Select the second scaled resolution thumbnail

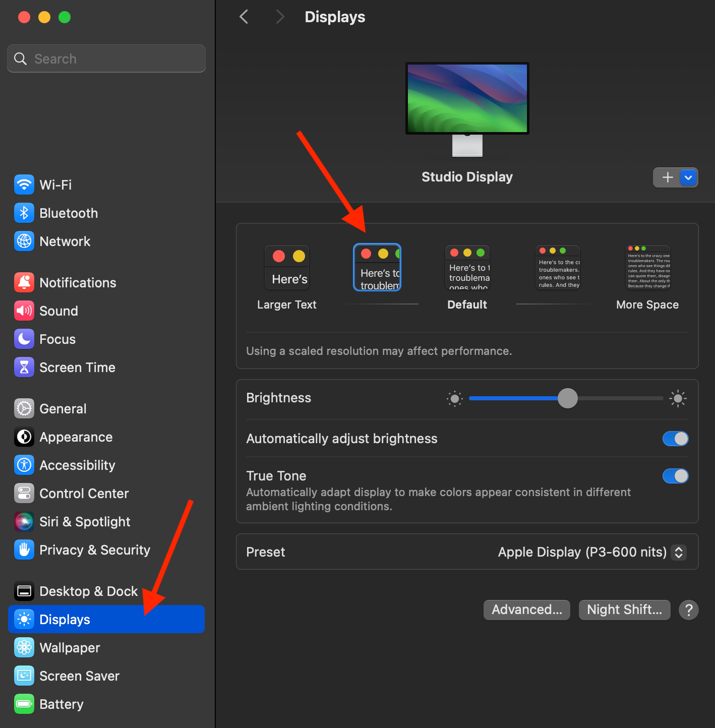coord(377,268)
